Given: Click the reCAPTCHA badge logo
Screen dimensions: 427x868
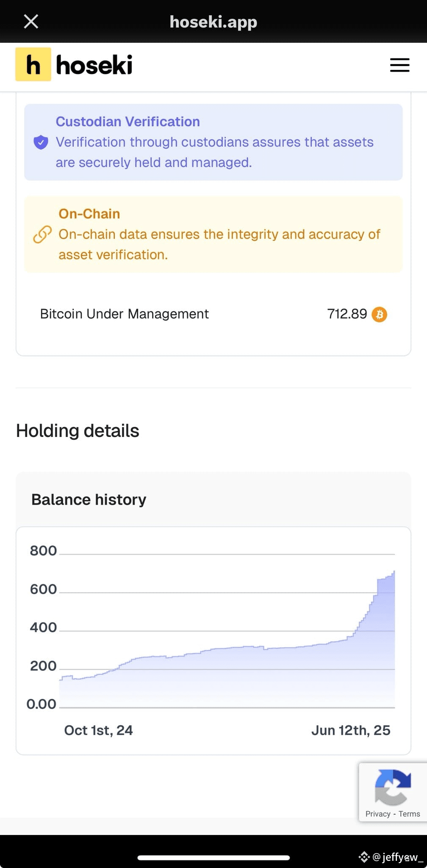Looking at the screenshot, I should click(393, 787).
